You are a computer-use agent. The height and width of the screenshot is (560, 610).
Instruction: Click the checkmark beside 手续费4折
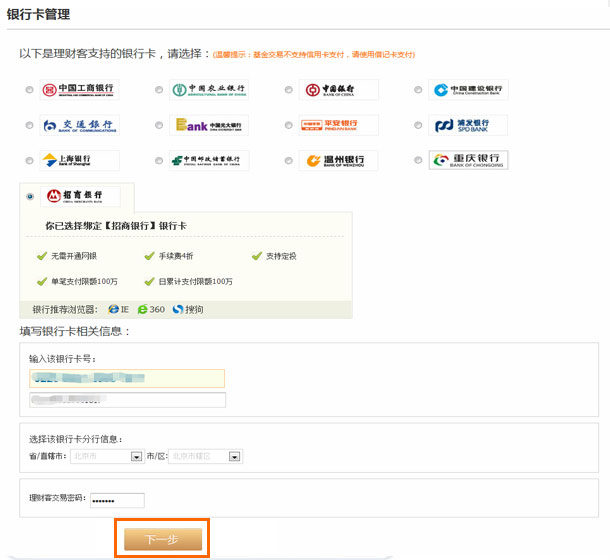click(x=149, y=256)
